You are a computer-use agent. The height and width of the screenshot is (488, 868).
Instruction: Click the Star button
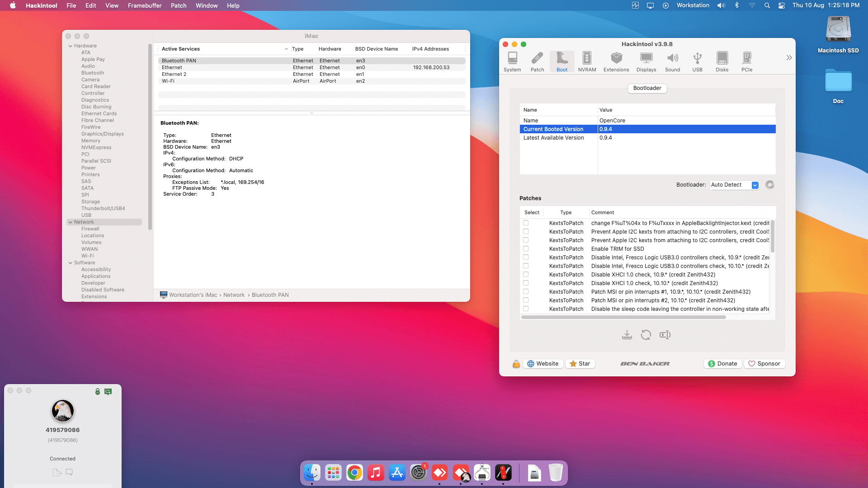coord(580,364)
